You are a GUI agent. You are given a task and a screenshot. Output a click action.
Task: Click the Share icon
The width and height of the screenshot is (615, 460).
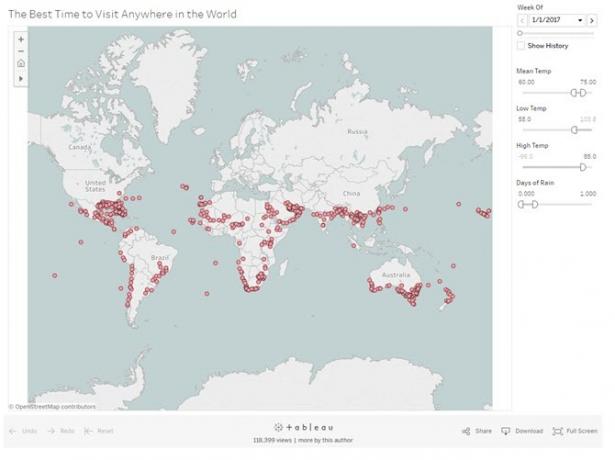466,431
